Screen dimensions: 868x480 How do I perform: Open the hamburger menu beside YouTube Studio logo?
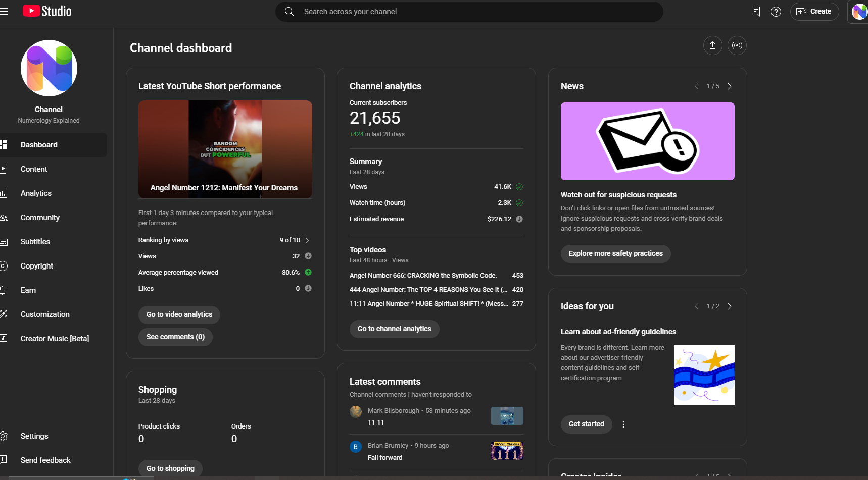pos(4,11)
